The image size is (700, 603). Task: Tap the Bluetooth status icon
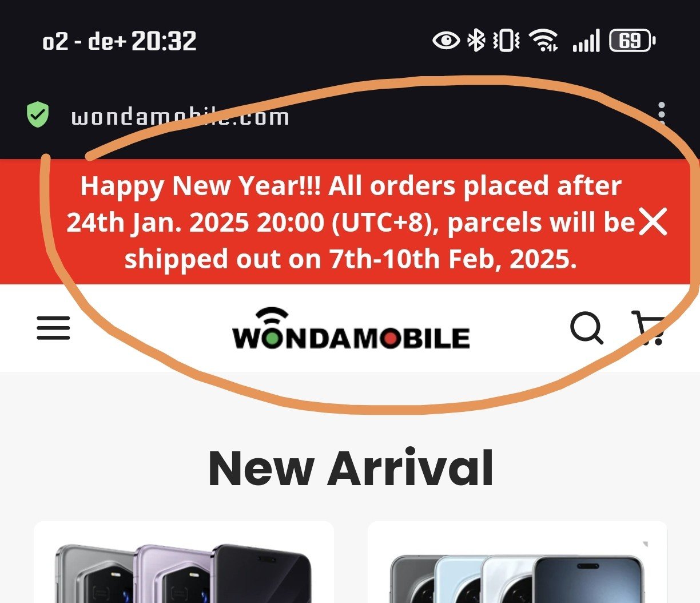coord(476,41)
